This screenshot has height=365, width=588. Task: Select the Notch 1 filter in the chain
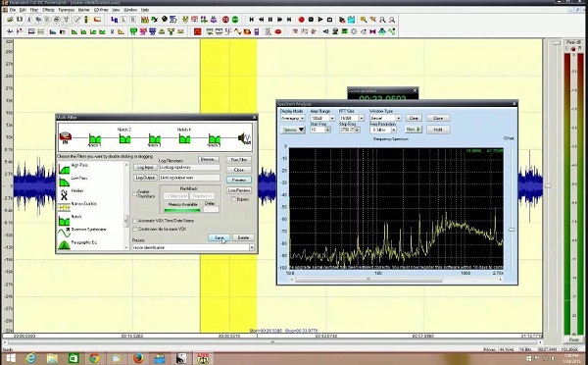(x=94, y=139)
